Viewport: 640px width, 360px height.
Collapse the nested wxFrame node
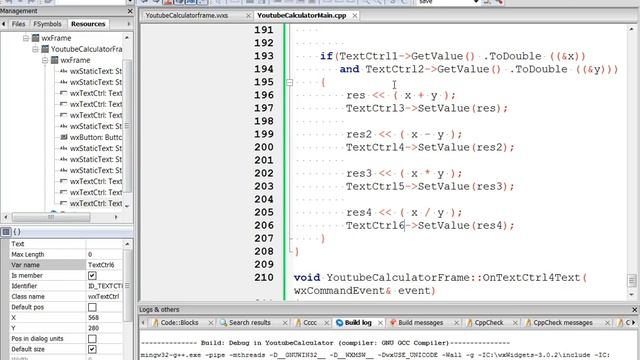(x=45, y=60)
